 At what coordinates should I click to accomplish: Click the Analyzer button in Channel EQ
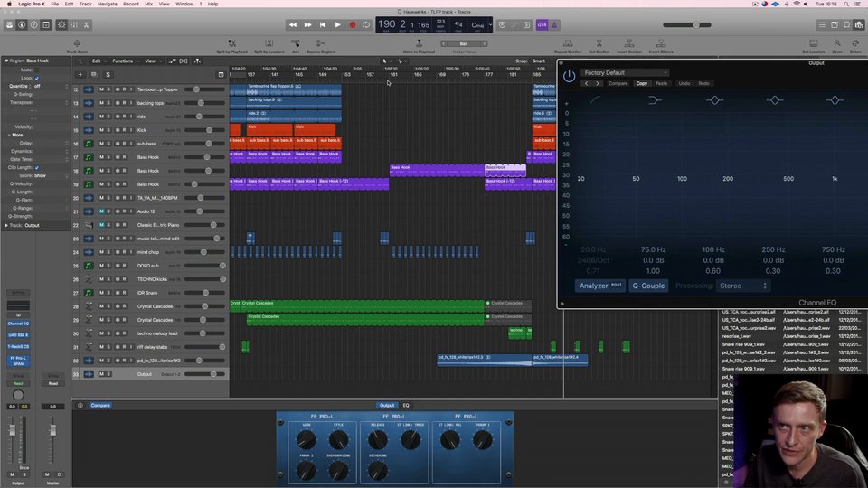coord(600,286)
